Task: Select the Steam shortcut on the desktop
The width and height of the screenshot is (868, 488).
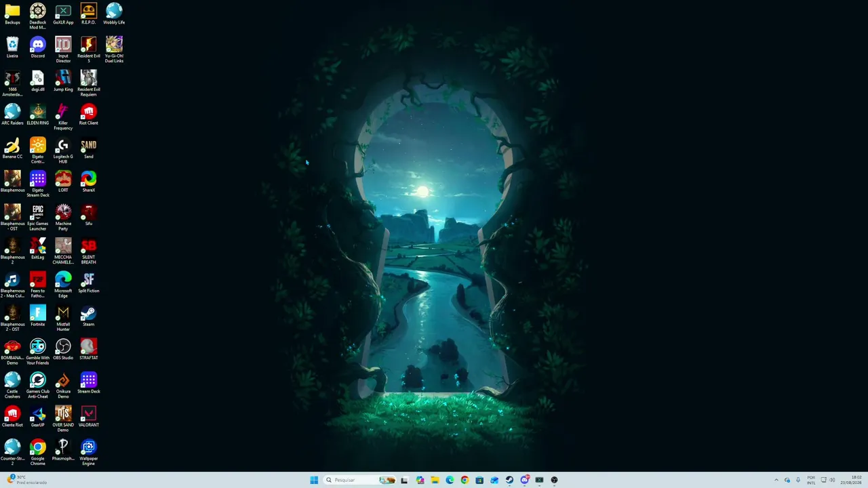Action: (x=89, y=316)
